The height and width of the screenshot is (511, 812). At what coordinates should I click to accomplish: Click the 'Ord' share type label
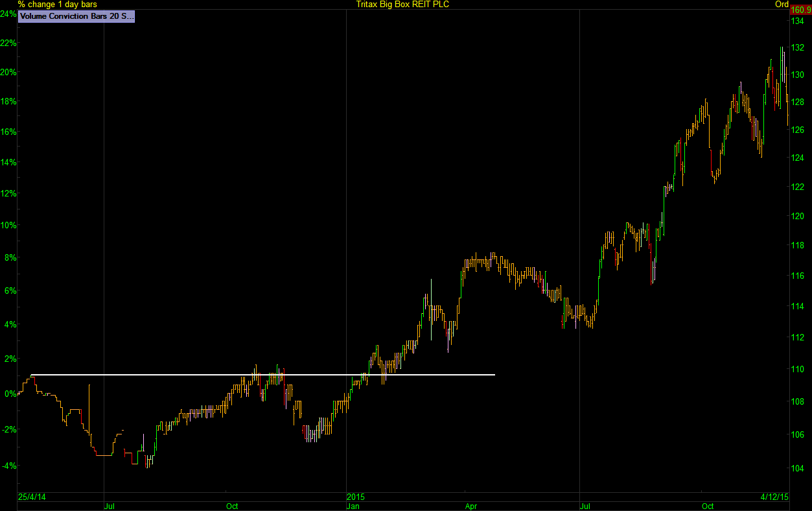coord(782,5)
